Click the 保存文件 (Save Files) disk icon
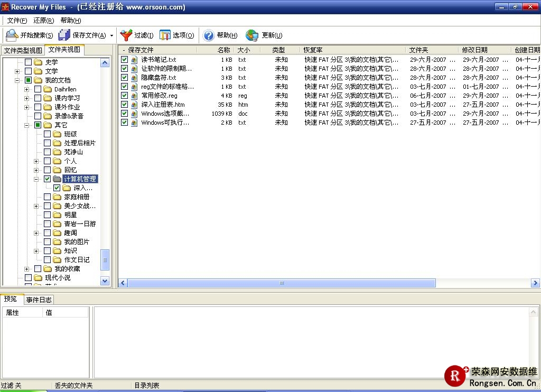 coord(64,35)
